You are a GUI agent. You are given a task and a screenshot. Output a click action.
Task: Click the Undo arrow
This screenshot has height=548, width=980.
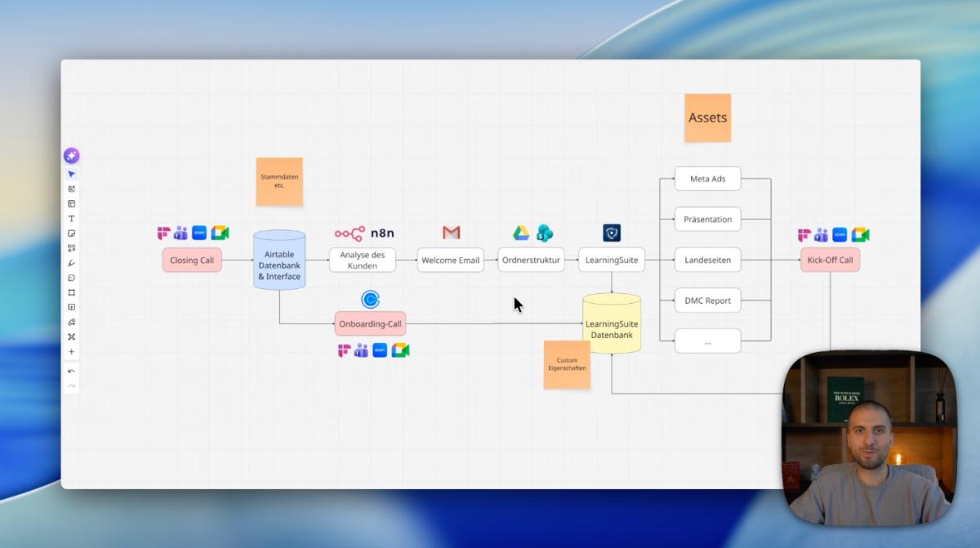tap(71, 372)
